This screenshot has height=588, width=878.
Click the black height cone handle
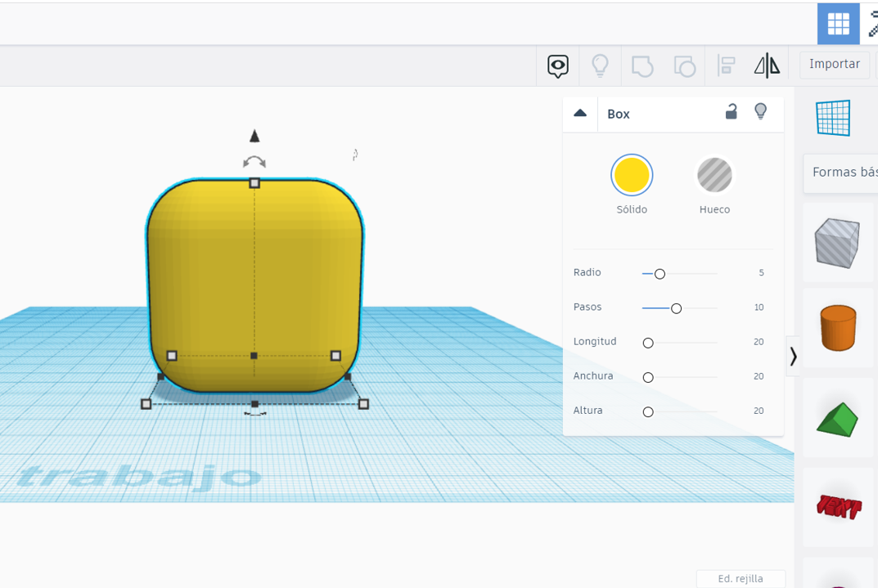click(254, 136)
